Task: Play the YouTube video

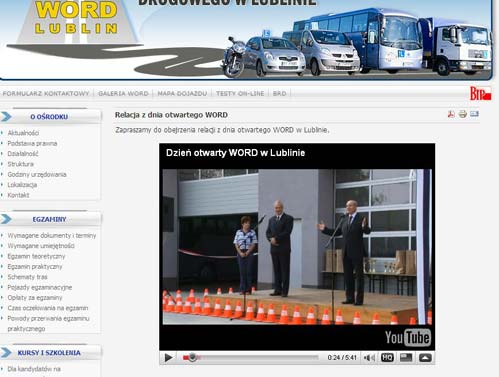Action: pyautogui.click(x=168, y=358)
